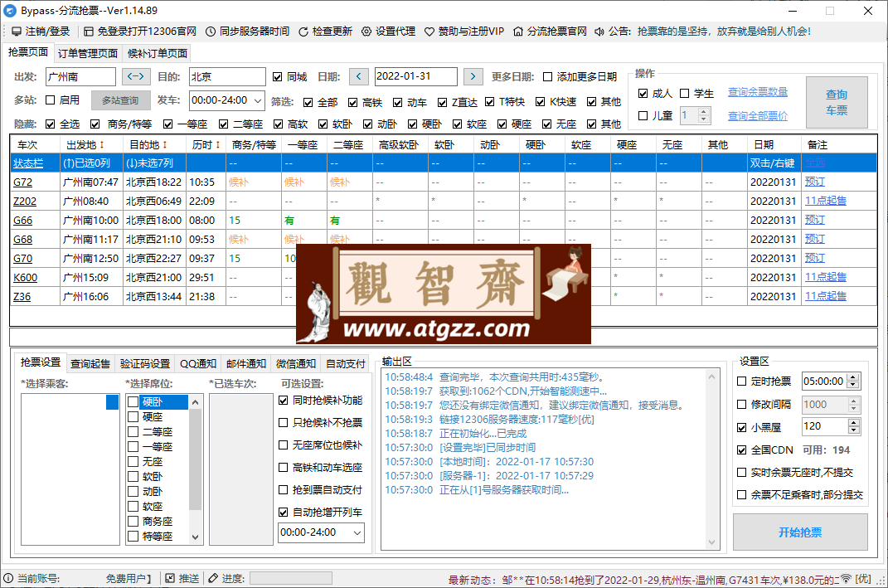
Task: Enable 多站 启用 checkbox
Action: pyautogui.click(x=50, y=100)
